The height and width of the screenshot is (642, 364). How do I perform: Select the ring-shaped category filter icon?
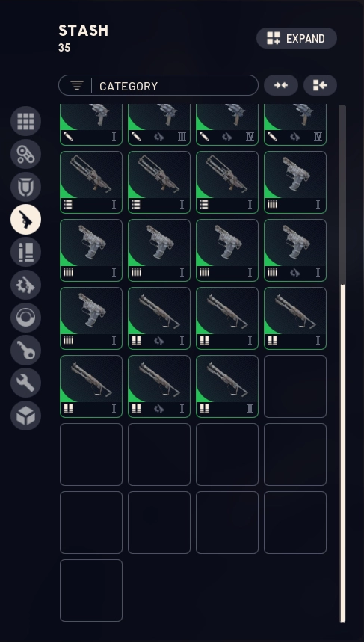(x=26, y=318)
